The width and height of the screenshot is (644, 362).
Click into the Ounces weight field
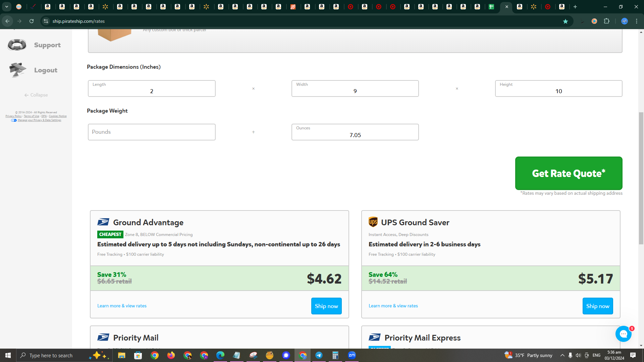click(355, 132)
